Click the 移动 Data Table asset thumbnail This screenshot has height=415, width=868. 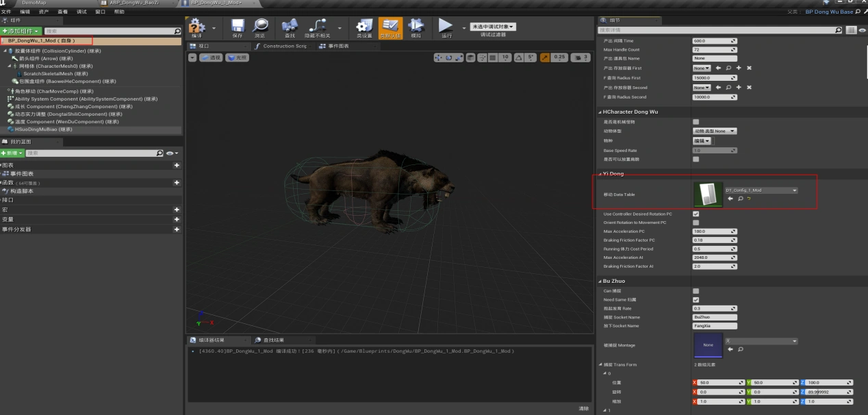(x=707, y=194)
